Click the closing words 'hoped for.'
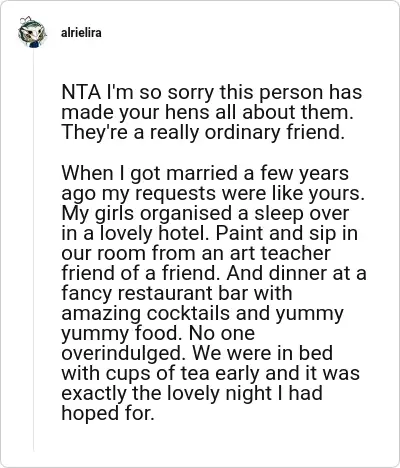This screenshot has width=400, height=468. click(x=108, y=413)
